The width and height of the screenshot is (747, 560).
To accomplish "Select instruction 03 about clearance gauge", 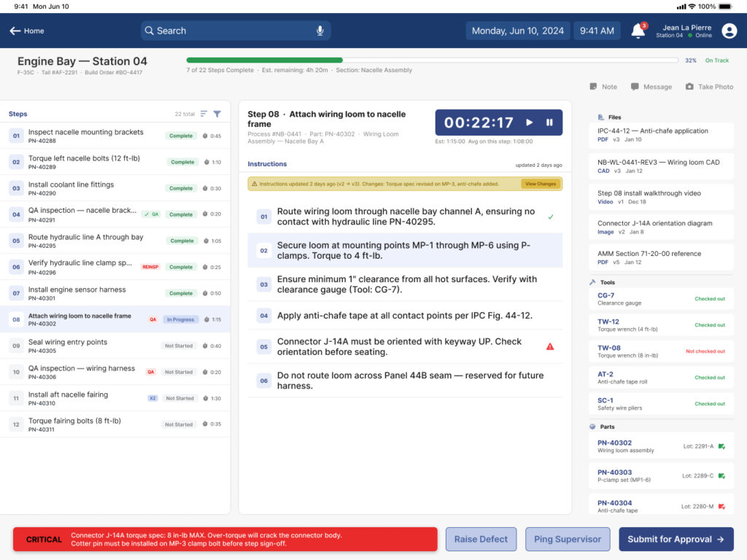I will [x=405, y=284].
